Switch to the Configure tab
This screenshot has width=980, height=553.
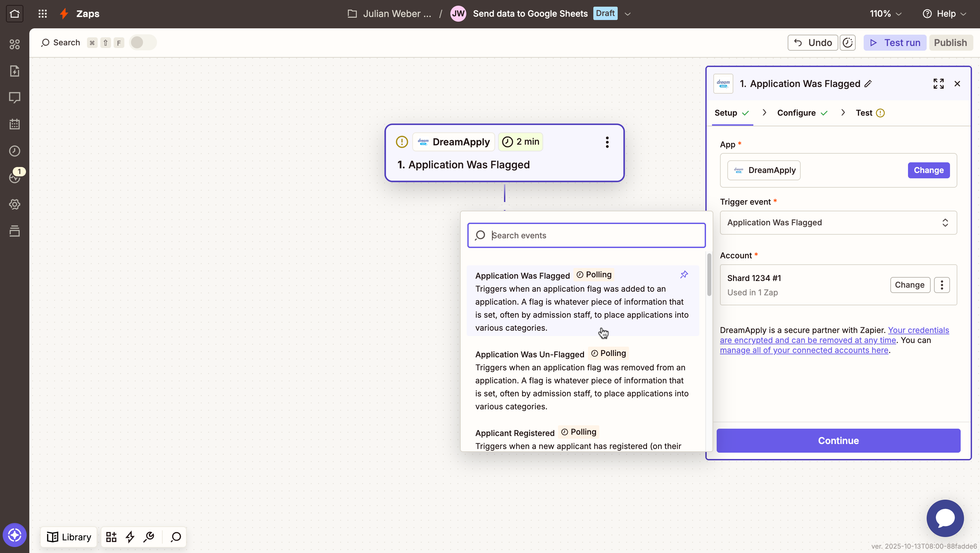tap(802, 113)
